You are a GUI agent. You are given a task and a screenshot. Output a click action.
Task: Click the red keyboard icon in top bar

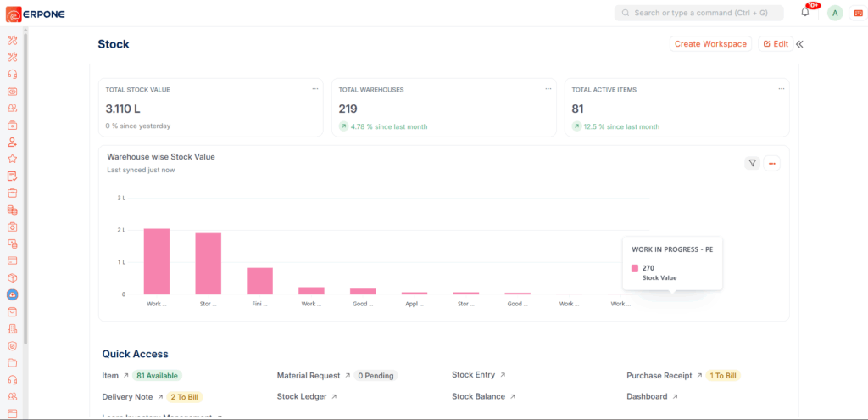click(858, 13)
